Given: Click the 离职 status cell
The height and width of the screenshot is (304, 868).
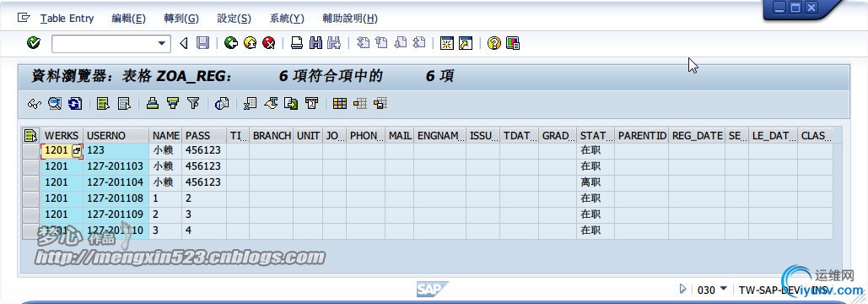Looking at the screenshot, I should pos(595,182).
